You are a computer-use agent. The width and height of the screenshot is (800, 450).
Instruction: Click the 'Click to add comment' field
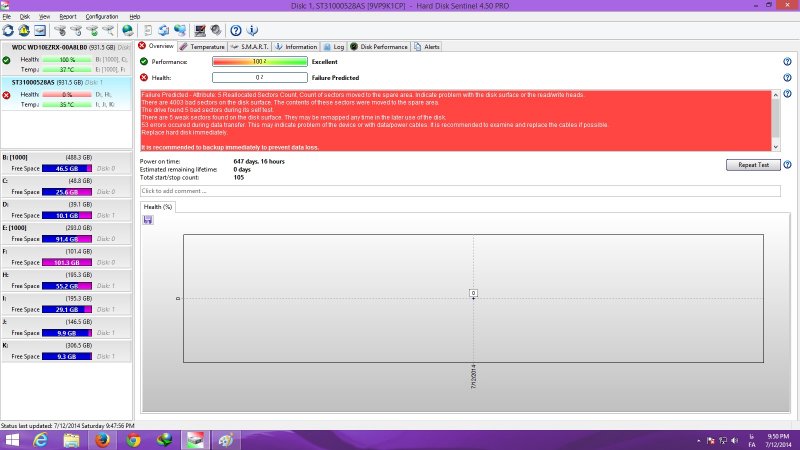(460, 191)
